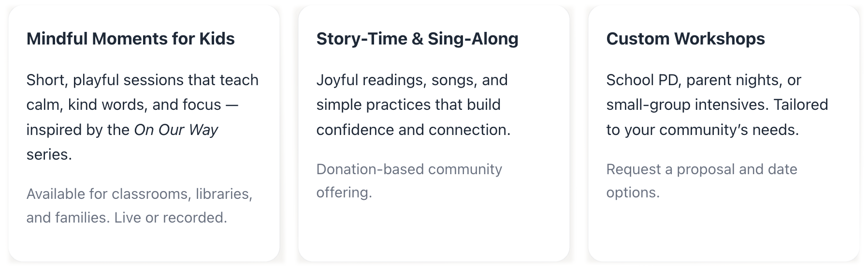Viewport: 868px width, 269px height.
Task: Select the 'Joyful readings, songs' description paragraph
Action: [413, 105]
